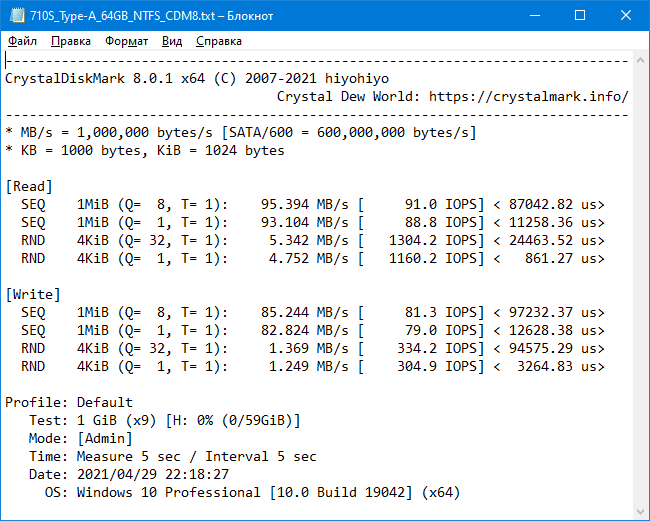Click the 82.824 MB/s write value
650x521 pixels.
(305, 330)
